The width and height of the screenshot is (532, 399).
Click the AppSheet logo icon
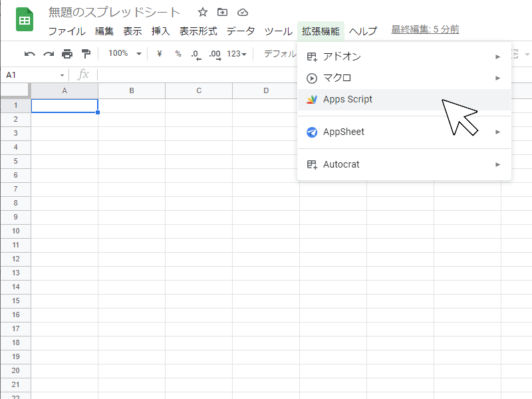point(312,132)
